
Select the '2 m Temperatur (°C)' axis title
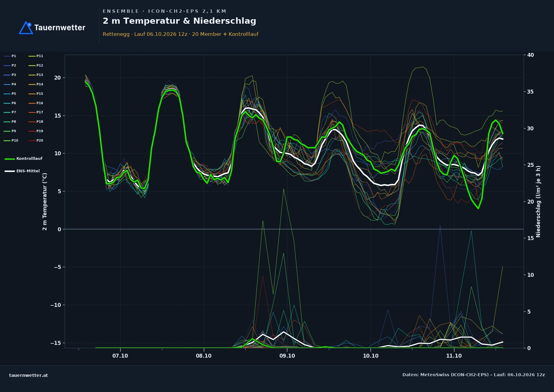[x=45, y=201]
